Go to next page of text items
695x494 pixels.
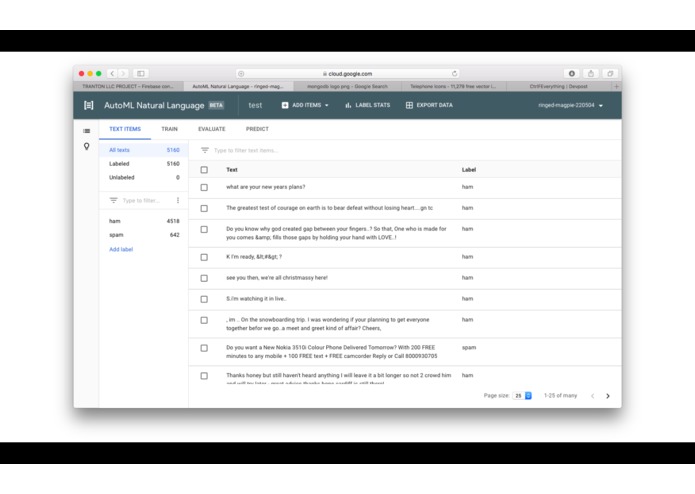click(608, 396)
